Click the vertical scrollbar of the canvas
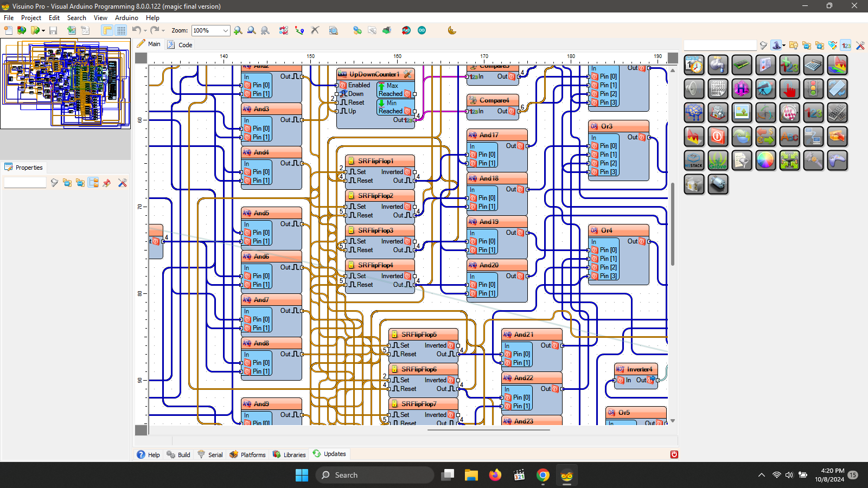This screenshot has height=488, width=868. pyautogui.click(x=673, y=223)
